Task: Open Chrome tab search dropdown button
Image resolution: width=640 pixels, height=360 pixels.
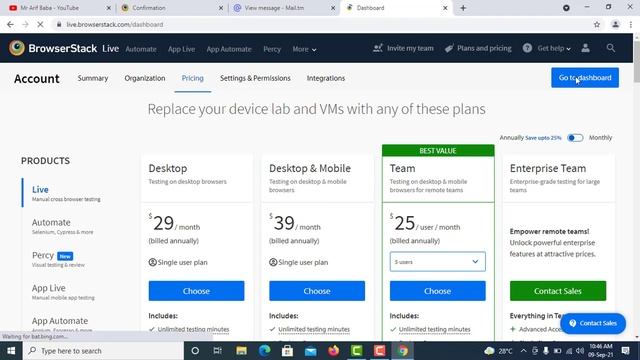Action: 566,8
